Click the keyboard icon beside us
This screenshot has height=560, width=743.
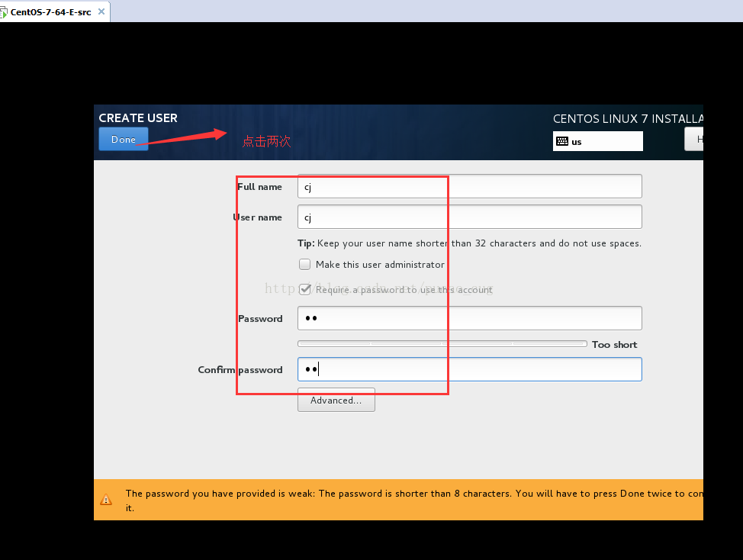click(562, 141)
